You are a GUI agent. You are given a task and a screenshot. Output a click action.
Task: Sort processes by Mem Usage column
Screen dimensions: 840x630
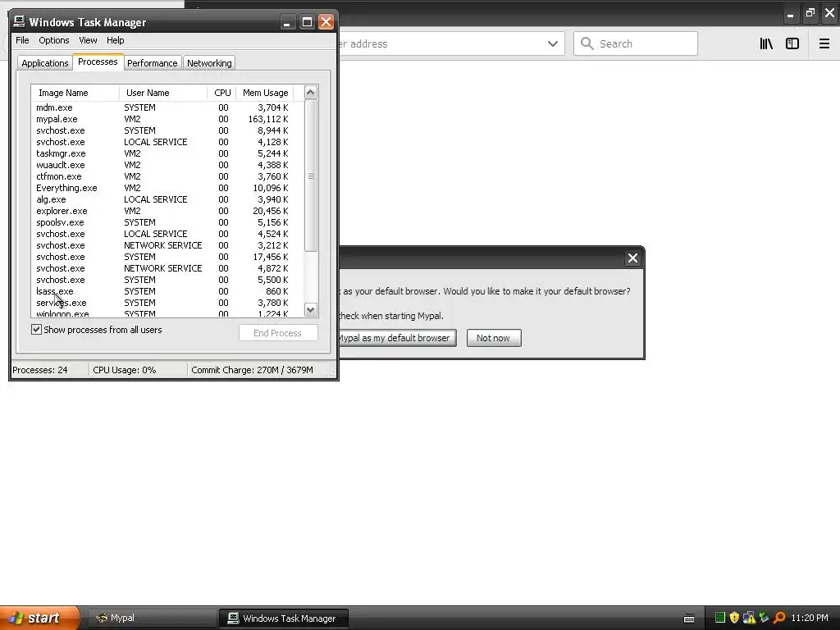coord(265,93)
